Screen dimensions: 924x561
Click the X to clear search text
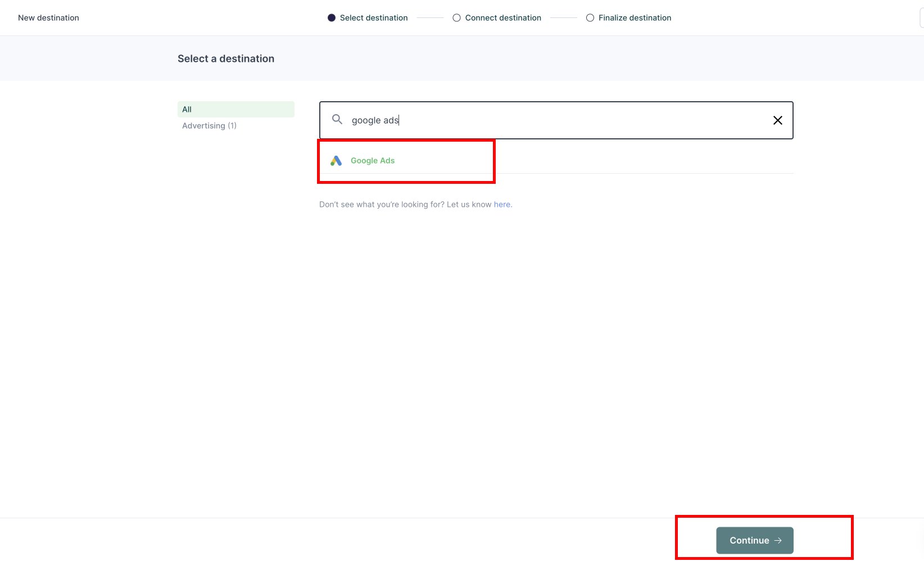778,120
